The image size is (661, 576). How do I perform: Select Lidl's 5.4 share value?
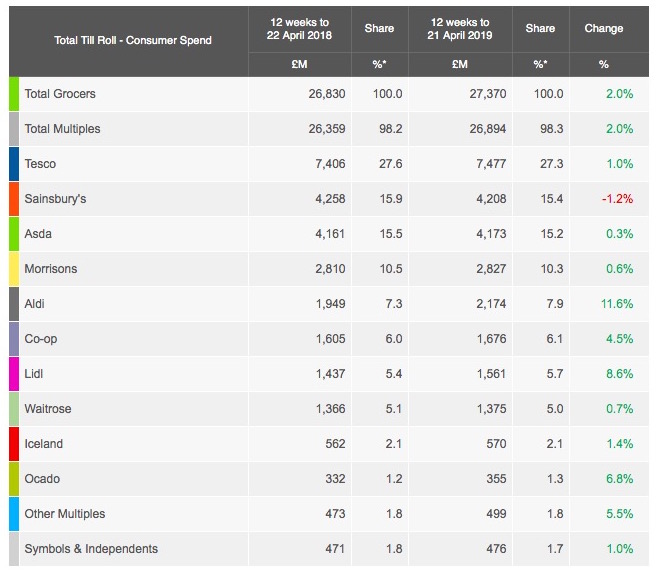coord(394,374)
